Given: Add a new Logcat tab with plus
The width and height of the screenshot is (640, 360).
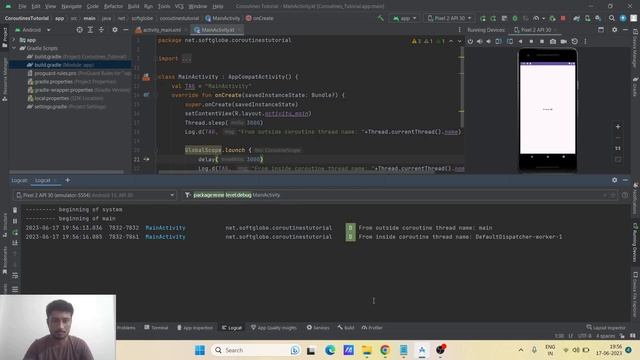Looking at the screenshot, I should [x=67, y=180].
